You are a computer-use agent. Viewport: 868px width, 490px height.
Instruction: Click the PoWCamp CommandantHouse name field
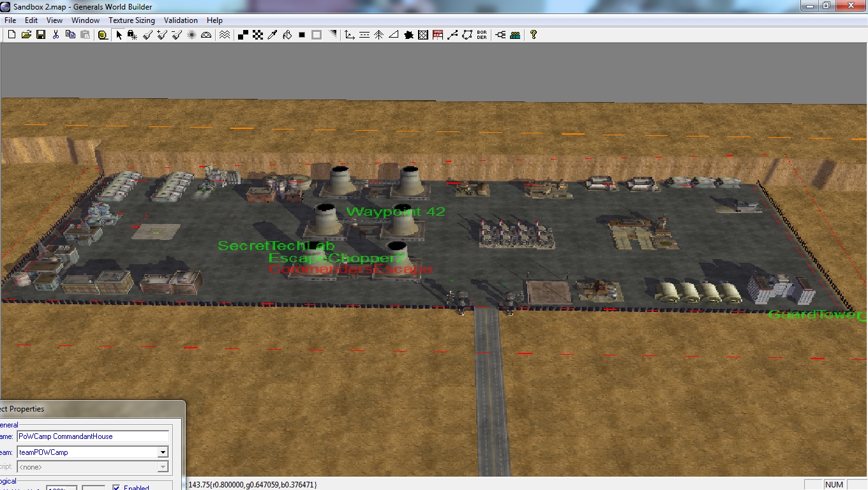tap(93, 436)
